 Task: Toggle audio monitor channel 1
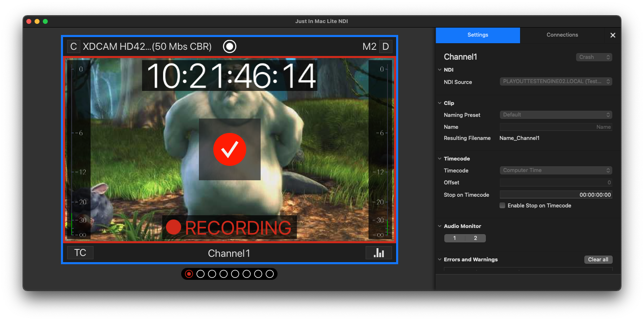tap(455, 238)
